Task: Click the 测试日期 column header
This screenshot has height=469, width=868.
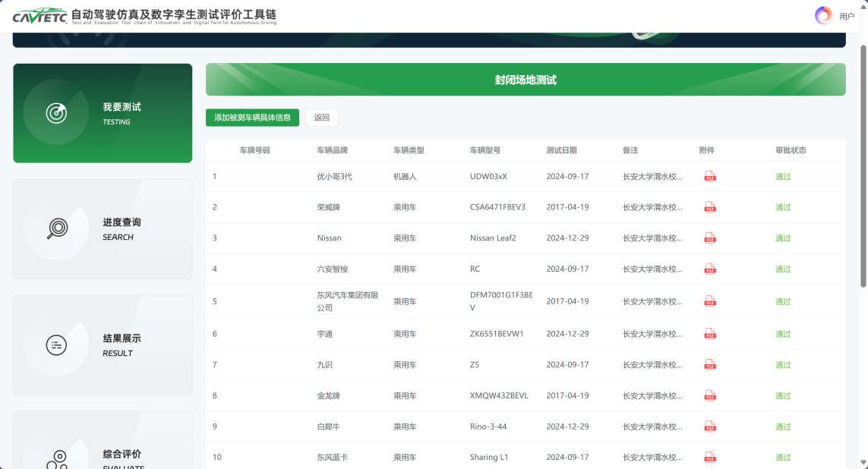Action: (x=561, y=150)
